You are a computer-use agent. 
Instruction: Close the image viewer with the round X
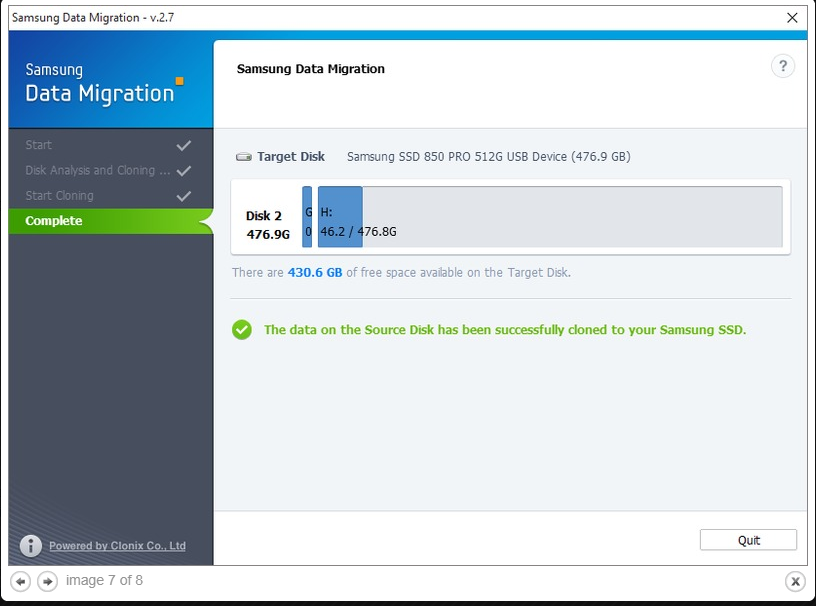[795, 581]
